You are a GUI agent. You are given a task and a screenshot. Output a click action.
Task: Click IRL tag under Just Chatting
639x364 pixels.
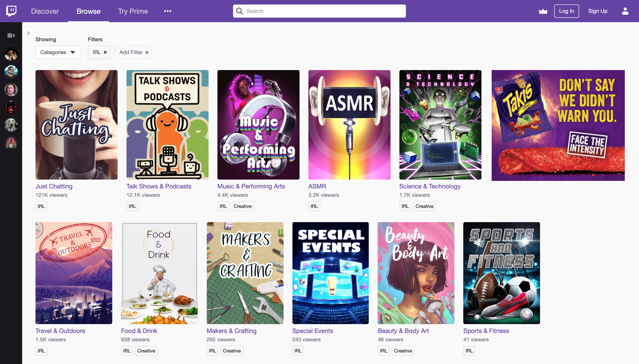(x=41, y=206)
